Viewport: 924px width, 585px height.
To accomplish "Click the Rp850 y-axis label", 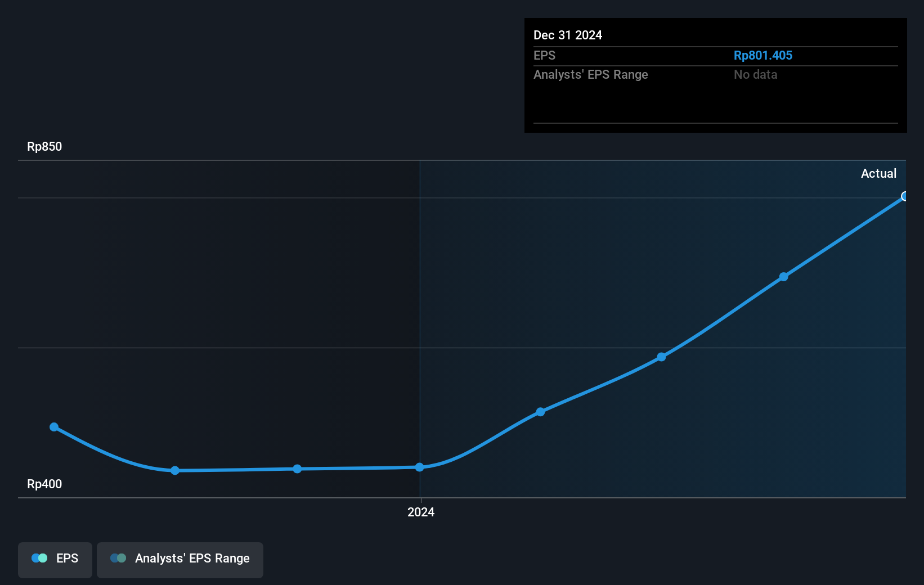I will pyautogui.click(x=44, y=146).
